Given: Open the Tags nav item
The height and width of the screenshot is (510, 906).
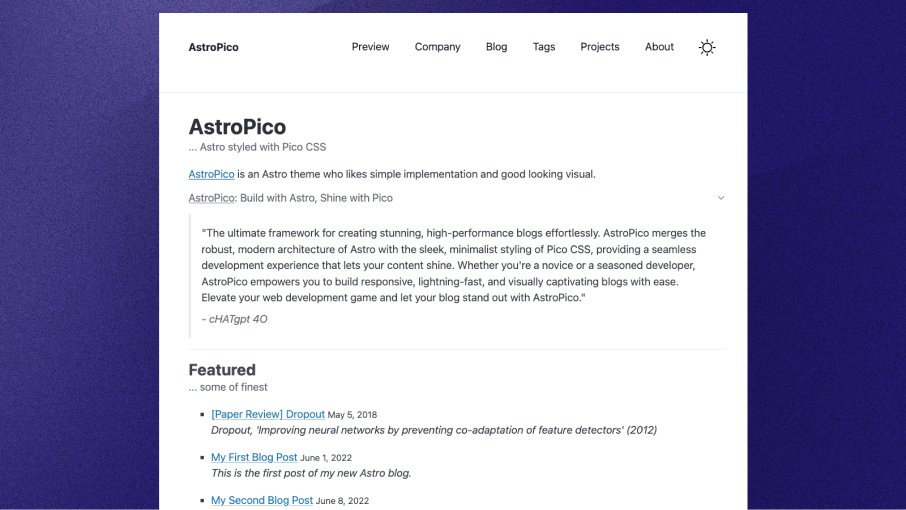Looking at the screenshot, I should (544, 47).
